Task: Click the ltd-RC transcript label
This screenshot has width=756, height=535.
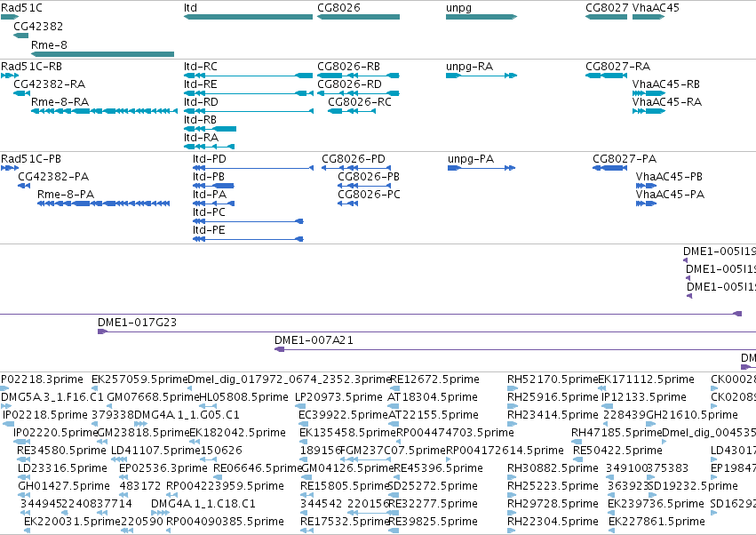Action: 201,66
